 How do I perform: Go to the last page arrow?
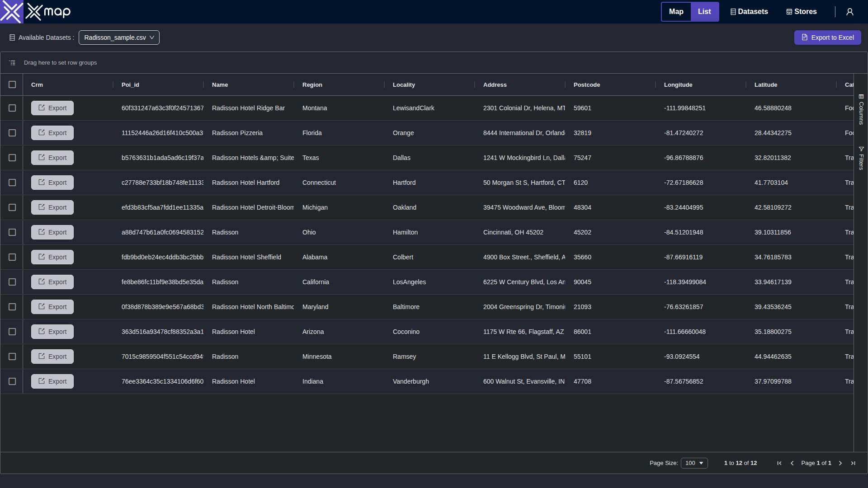pos(853,463)
